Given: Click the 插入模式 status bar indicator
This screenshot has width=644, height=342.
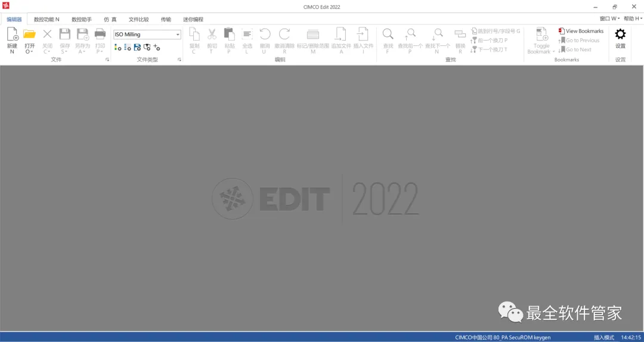Looking at the screenshot, I should coord(604,337).
